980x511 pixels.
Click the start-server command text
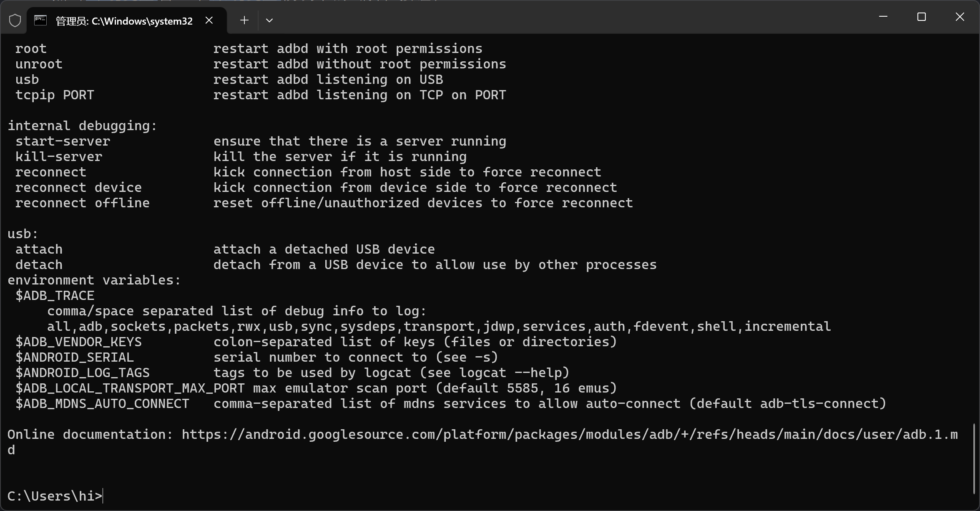[63, 141]
